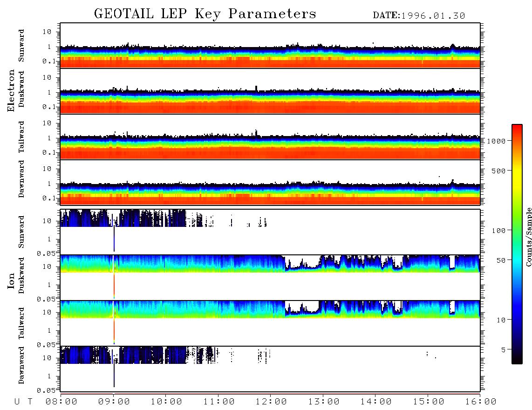Viewport: 532px width, 410px height.
Task: Click the Electron Dawnward spectrogram panel
Action: pos(270,182)
